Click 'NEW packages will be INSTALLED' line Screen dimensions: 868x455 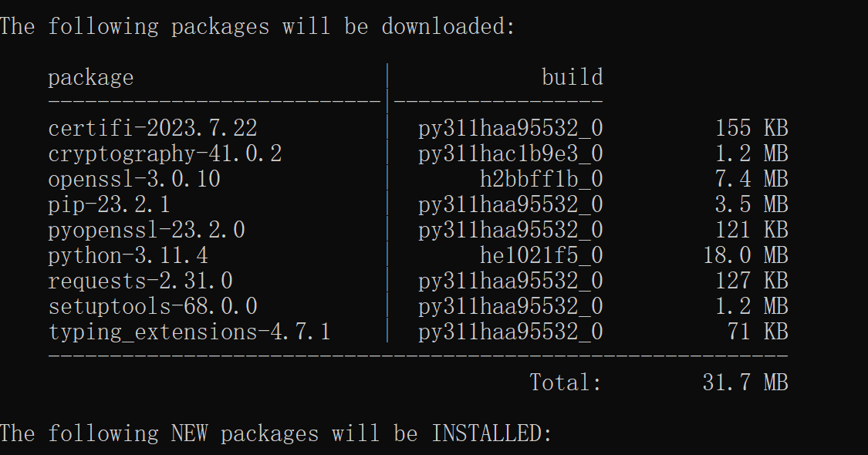click(x=275, y=434)
